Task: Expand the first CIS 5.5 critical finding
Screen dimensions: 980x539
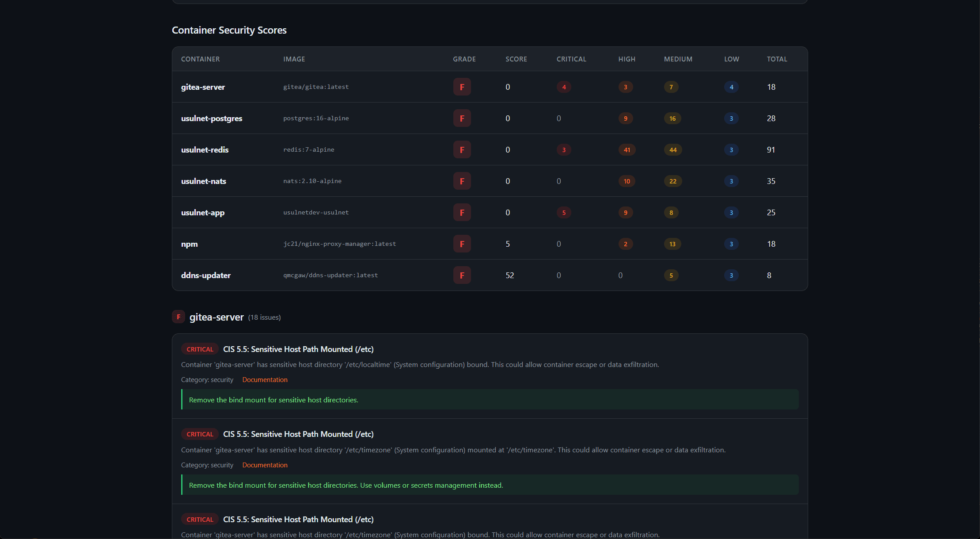Action: [298, 349]
